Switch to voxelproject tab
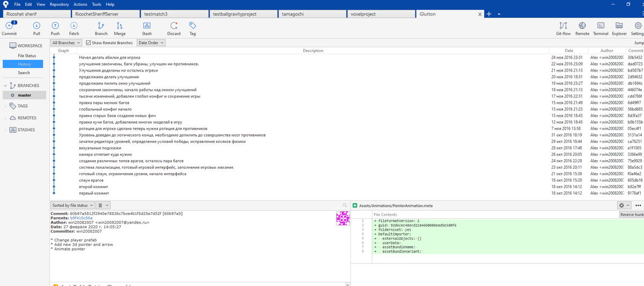The height and width of the screenshot is (286, 644). point(381,15)
